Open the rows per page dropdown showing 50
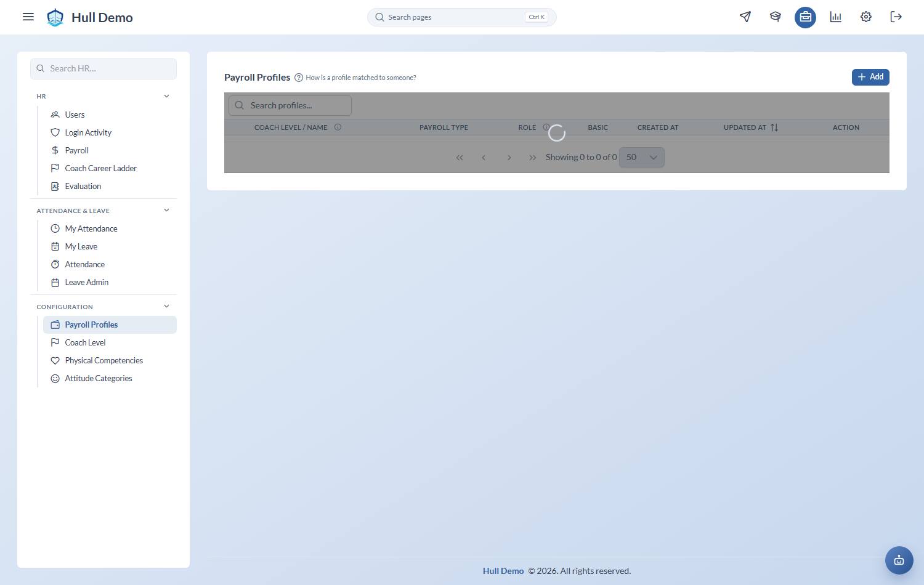This screenshot has width=924, height=585. [642, 157]
